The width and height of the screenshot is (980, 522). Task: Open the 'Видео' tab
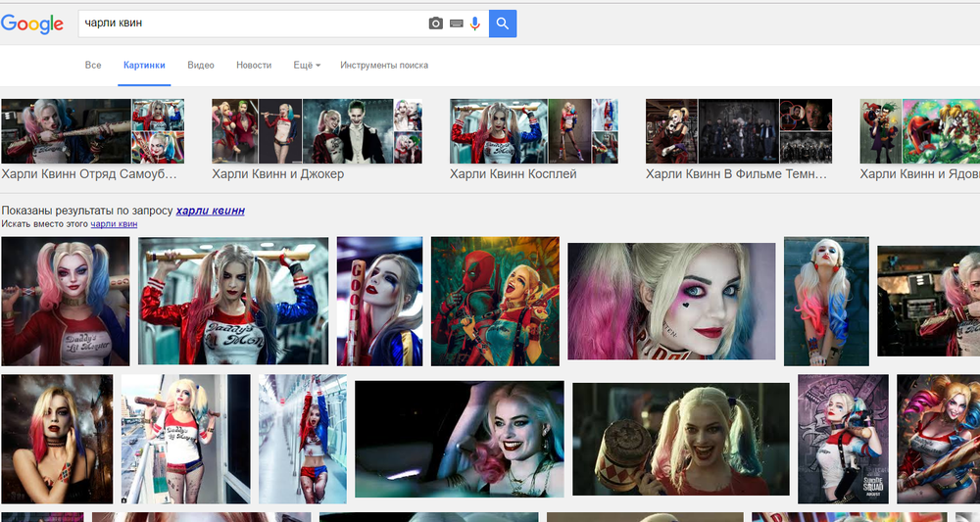(x=201, y=65)
